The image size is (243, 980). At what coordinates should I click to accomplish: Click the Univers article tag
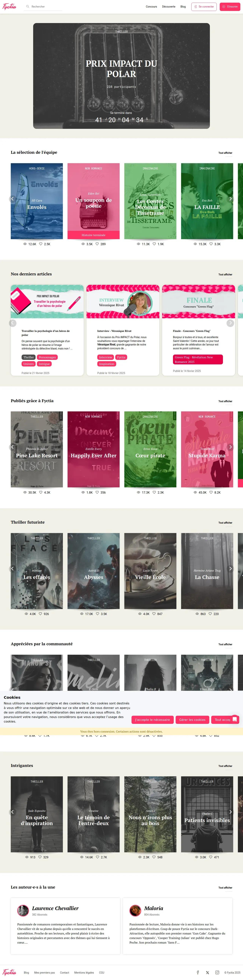point(29,364)
